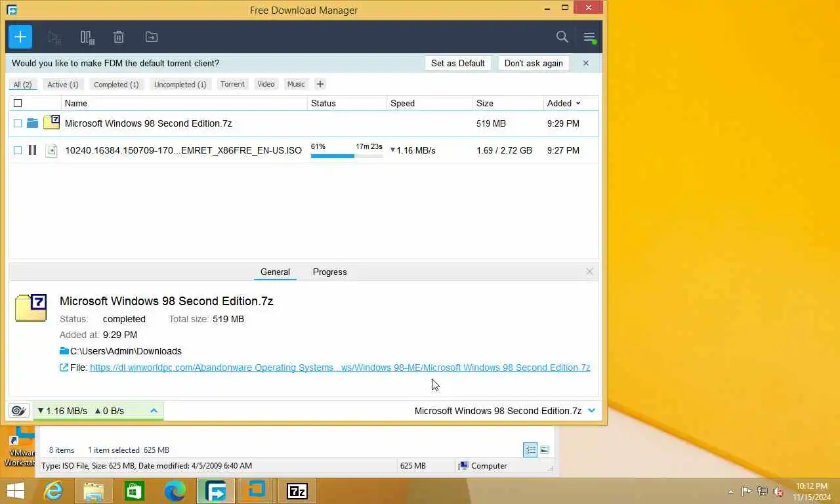Collapse details using bottom-right chevron
This screenshot has height=504, width=840.
pos(592,411)
